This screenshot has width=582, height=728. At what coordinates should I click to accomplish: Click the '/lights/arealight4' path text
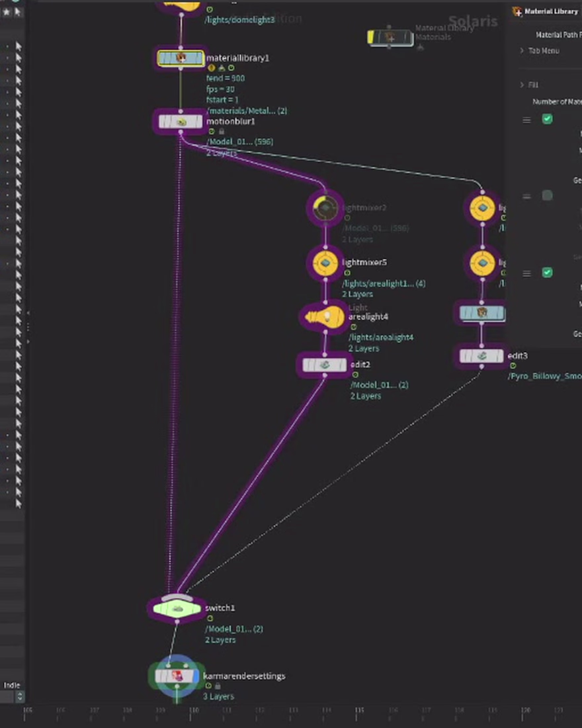point(380,338)
